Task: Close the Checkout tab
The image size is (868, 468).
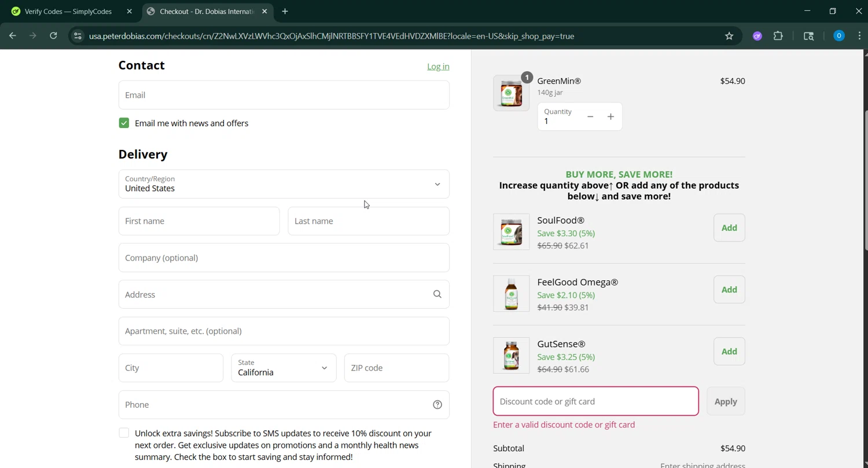Action: pos(264,12)
